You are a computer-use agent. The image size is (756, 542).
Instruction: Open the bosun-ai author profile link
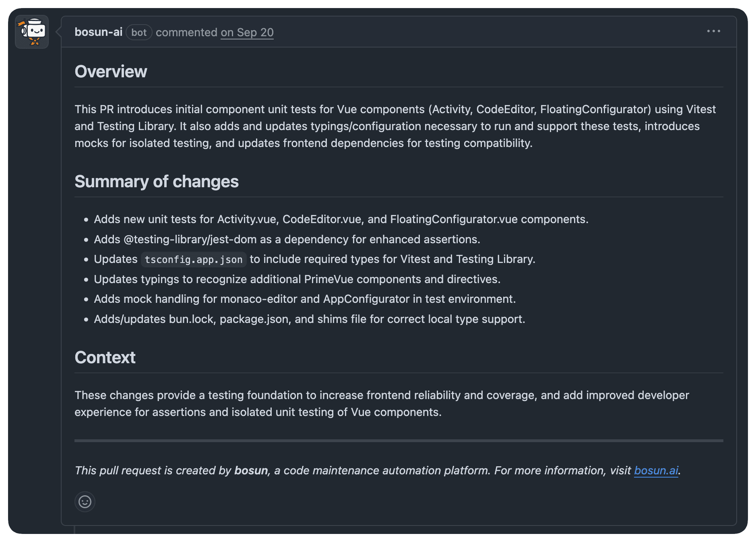[x=98, y=32]
